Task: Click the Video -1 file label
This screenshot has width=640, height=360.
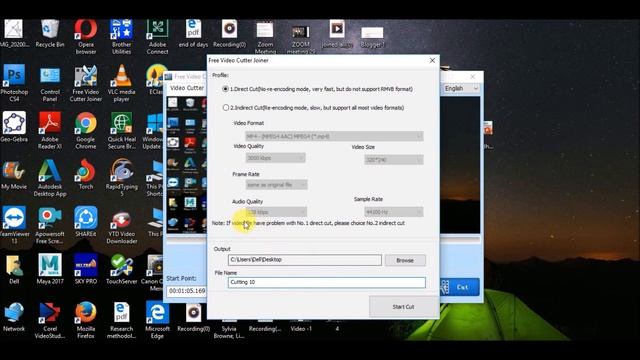Action: tap(301, 329)
